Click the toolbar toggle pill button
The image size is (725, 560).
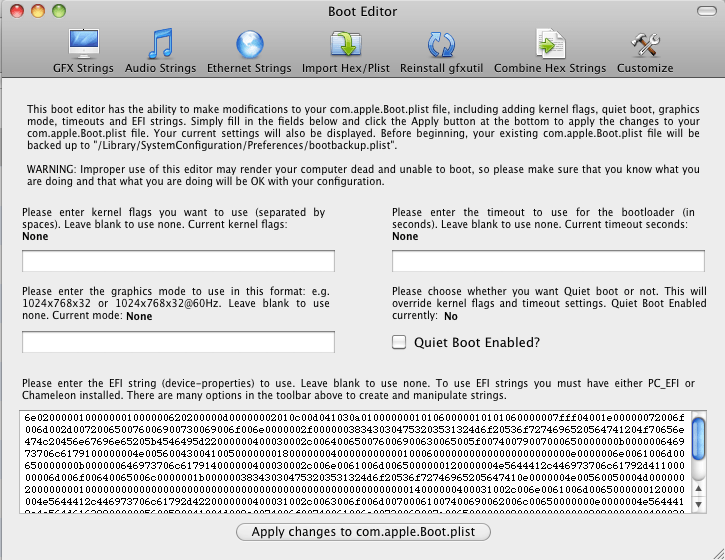click(x=707, y=11)
